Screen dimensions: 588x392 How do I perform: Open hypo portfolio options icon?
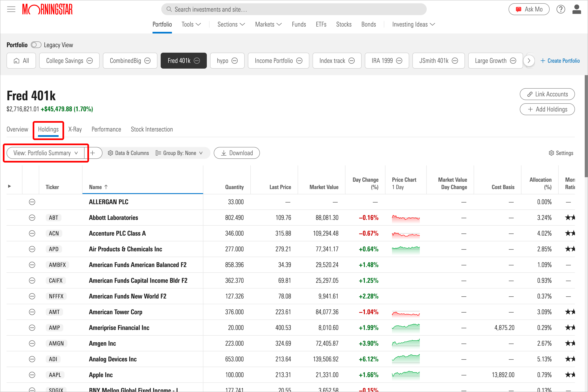[235, 61]
